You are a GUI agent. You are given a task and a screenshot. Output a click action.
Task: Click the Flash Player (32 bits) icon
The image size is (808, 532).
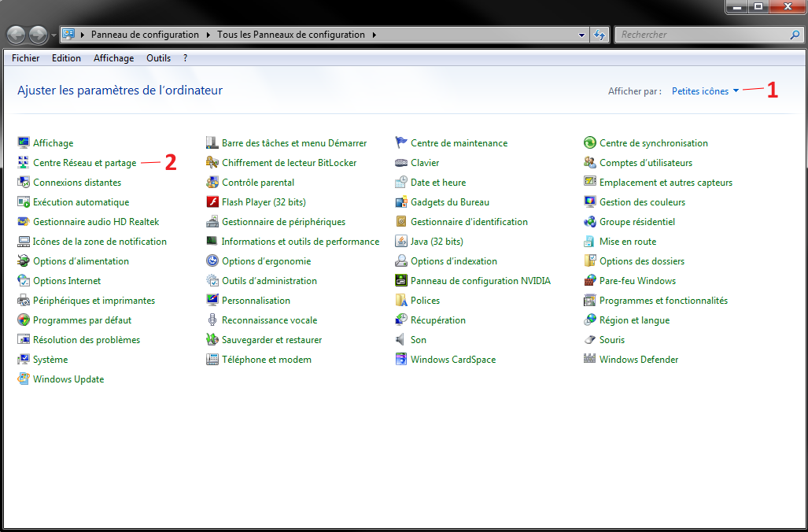212,202
